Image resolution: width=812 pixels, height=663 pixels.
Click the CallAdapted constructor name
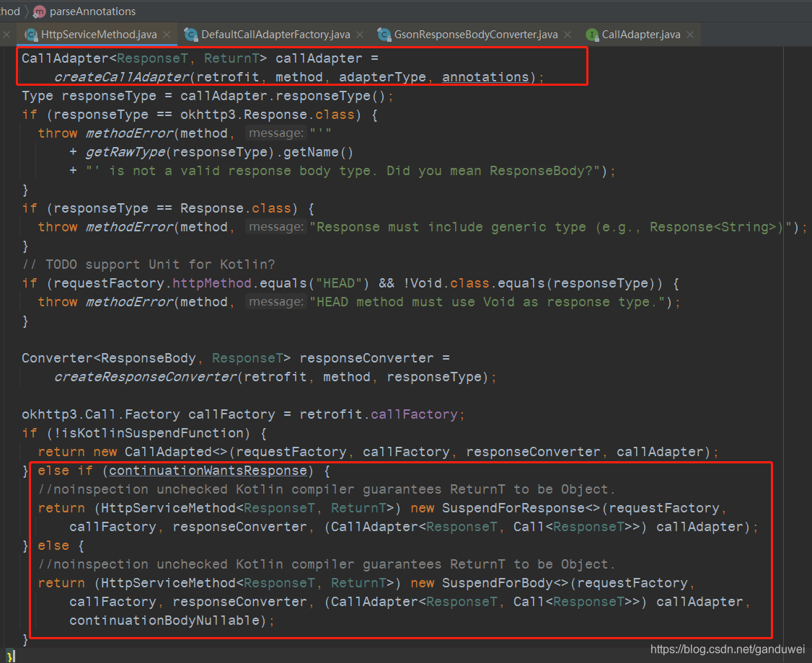[x=168, y=452]
